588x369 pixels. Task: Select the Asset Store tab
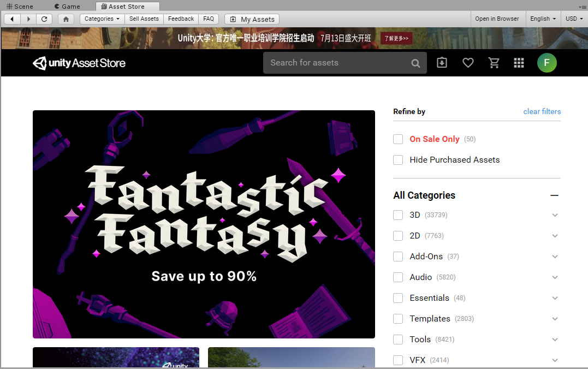coord(128,7)
